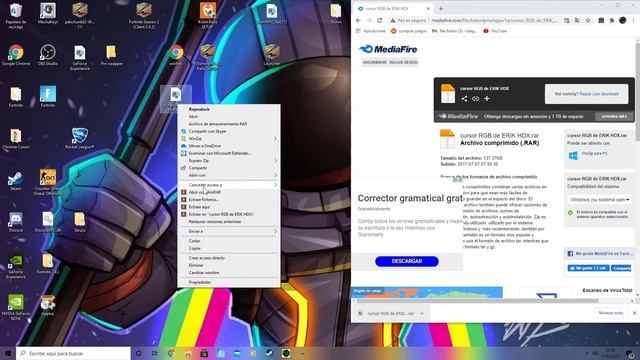Screen dimensions: 640x360
Task: Open the Windows operating system dropdown
Action: [599, 200]
